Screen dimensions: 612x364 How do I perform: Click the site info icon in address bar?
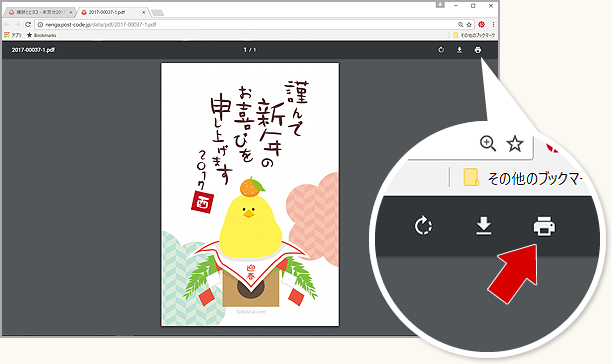[x=40, y=25]
